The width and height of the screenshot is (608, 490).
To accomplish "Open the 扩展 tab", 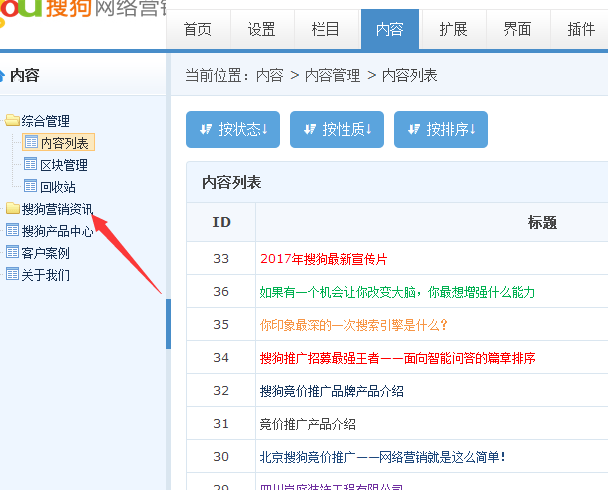I will point(453,29).
